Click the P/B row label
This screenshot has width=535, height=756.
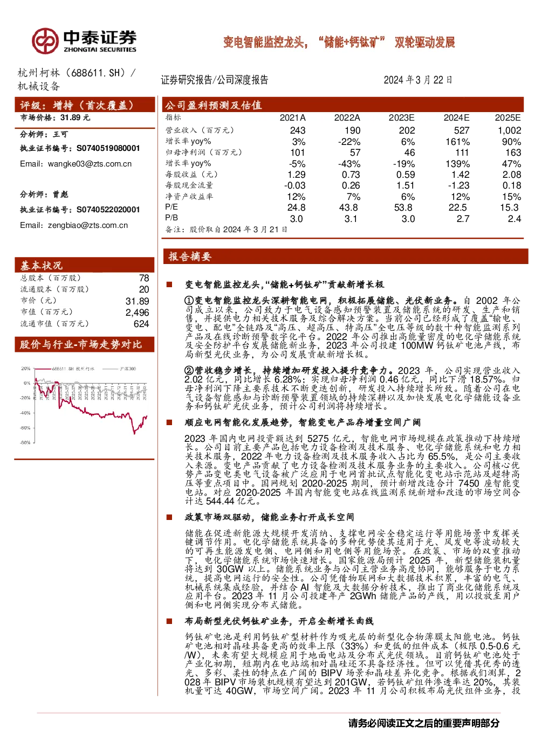(172, 218)
